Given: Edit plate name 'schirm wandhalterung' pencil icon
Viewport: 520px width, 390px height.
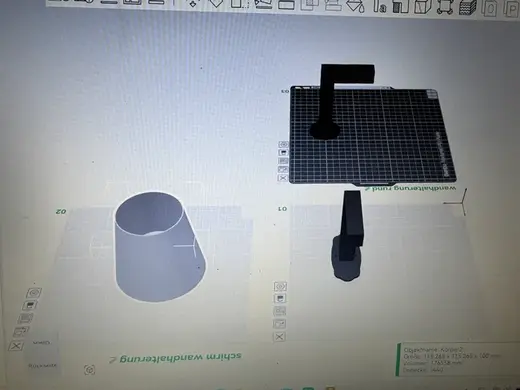Looking at the screenshot, I should click(114, 360).
